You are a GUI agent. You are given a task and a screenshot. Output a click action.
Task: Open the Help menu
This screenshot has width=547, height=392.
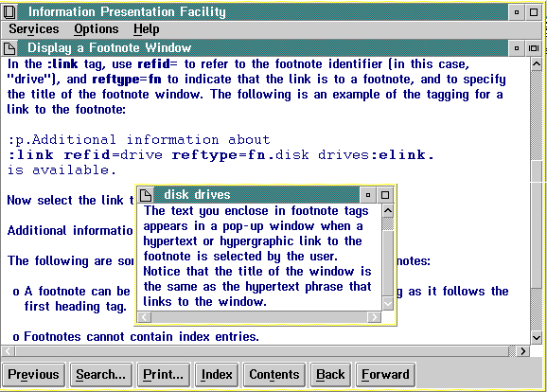[146, 29]
